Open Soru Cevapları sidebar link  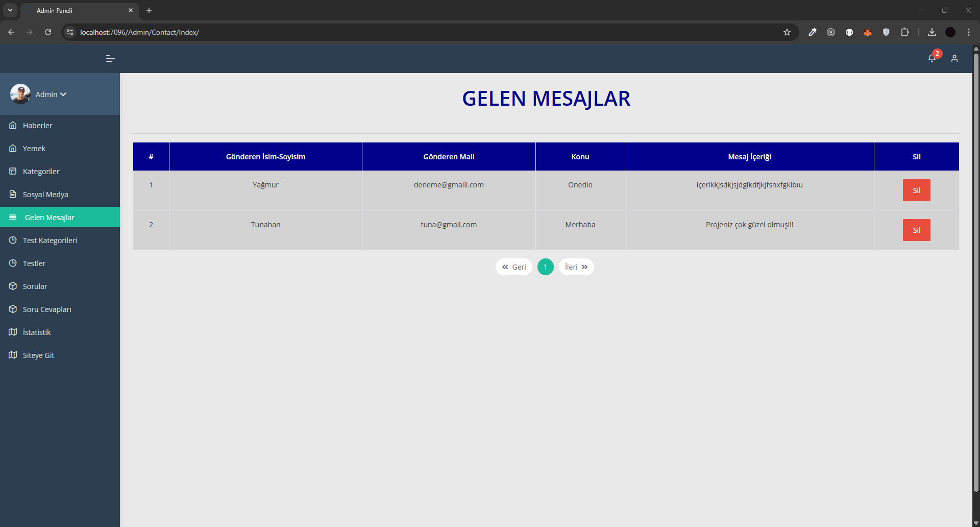pyautogui.click(x=47, y=309)
